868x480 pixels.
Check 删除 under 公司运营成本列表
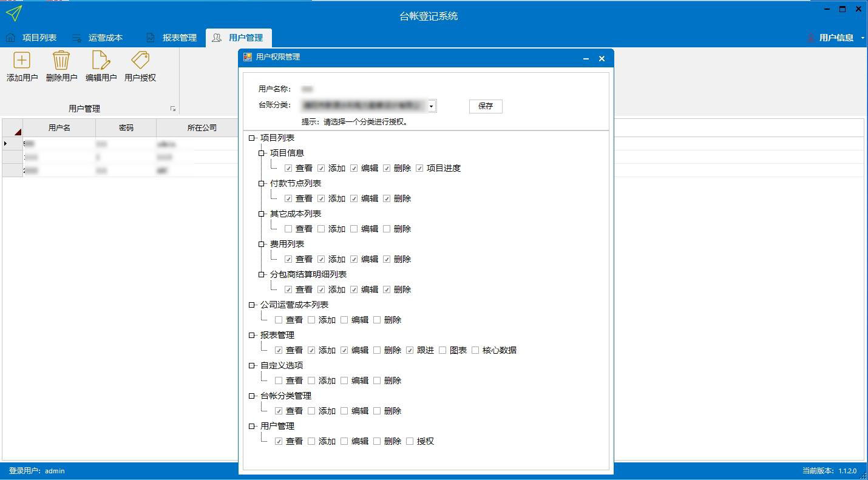[377, 320]
